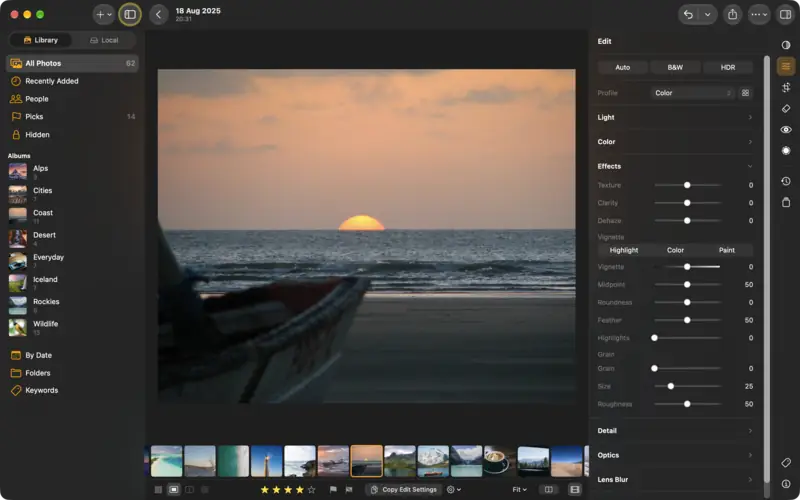The image size is (800, 500).
Task: Open the Crop and rotate tool
Action: 786,87
